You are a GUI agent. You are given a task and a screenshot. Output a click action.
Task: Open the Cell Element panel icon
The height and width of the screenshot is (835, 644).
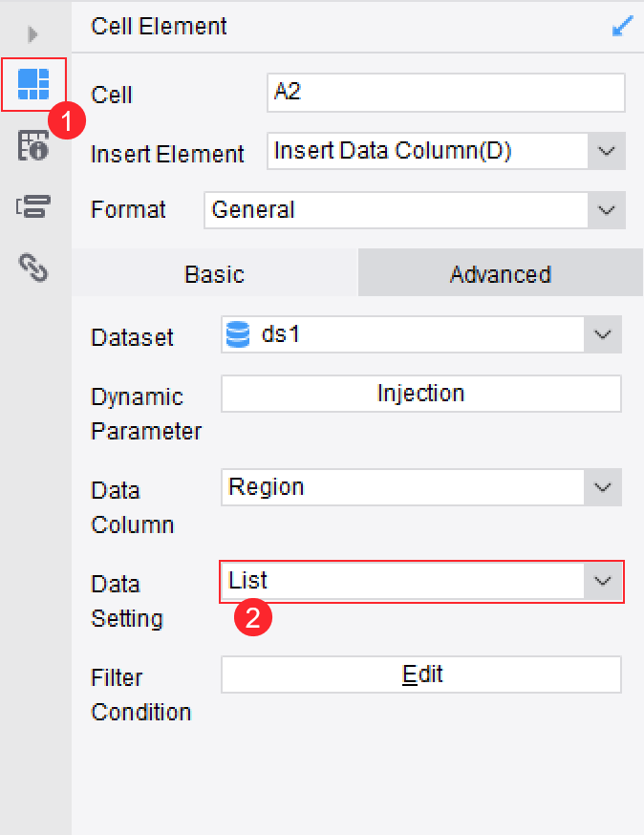(x=33, y=84)
